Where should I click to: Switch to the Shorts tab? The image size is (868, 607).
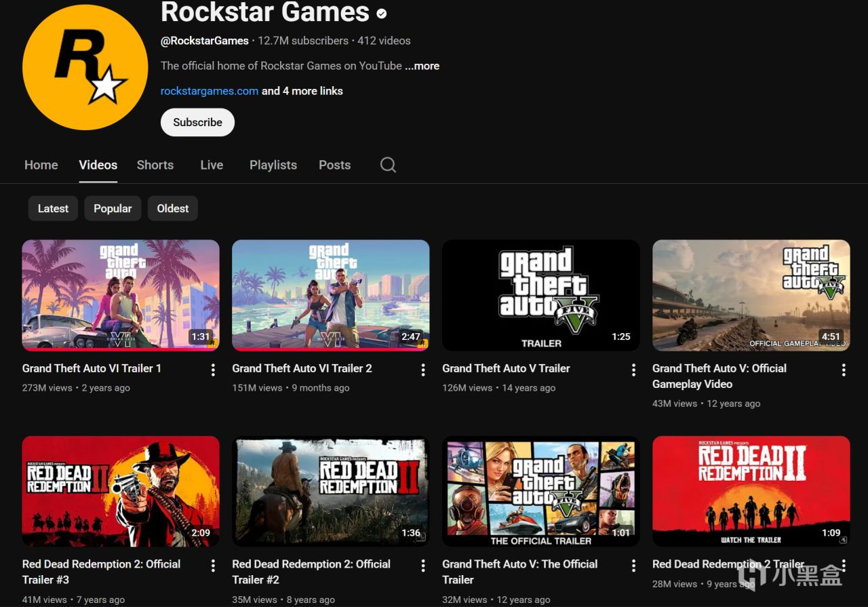[155, 165]
